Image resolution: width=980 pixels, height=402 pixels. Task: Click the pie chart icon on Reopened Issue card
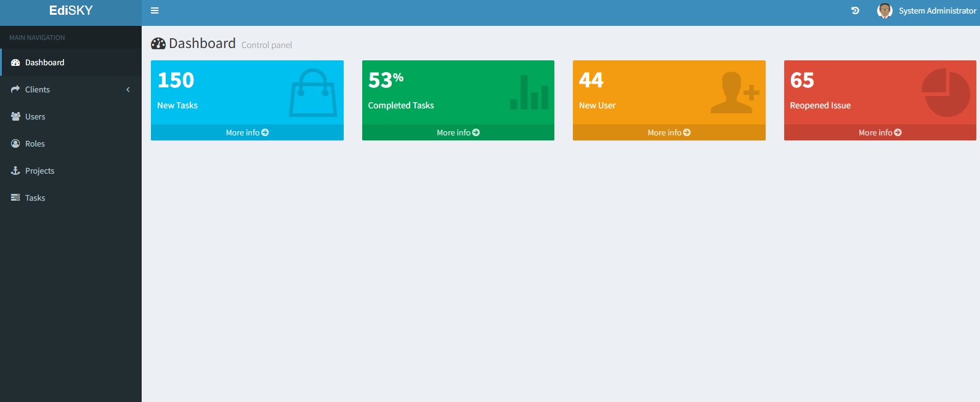pyautogui.click(x=946, y=93)
